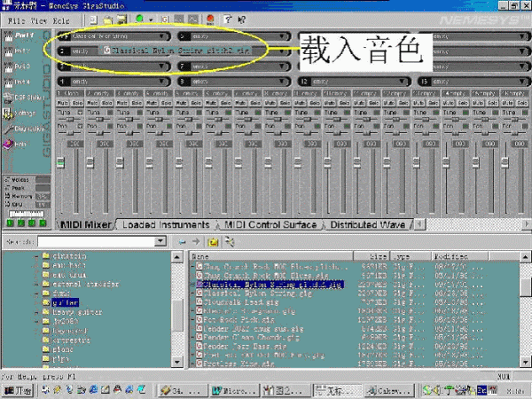Click the QQ penguin quick launch icon
The width and height of the screenshot is (532, 399).
coord(117,390)
